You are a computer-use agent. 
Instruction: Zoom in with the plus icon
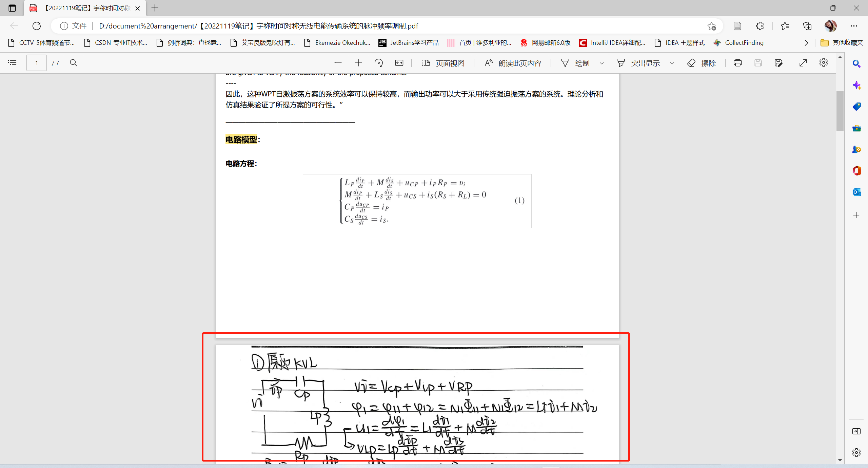358,63
